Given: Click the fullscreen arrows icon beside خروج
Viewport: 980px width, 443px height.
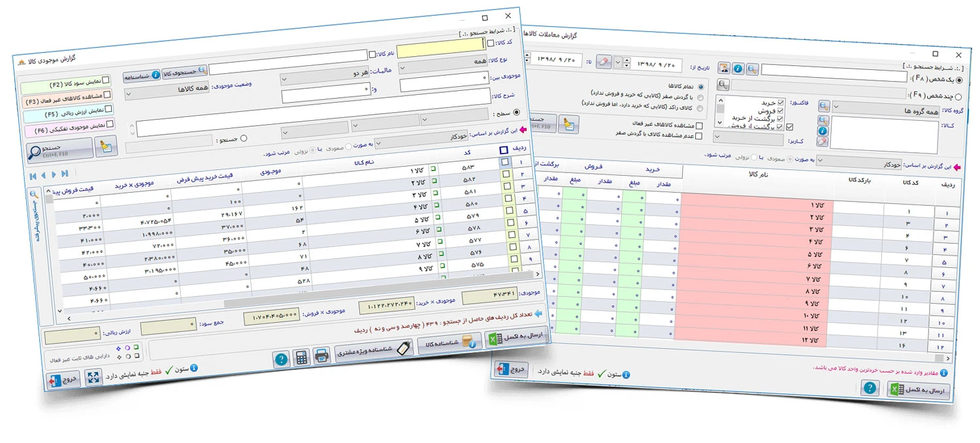Looking at the screenshot, I should (93, 378).
